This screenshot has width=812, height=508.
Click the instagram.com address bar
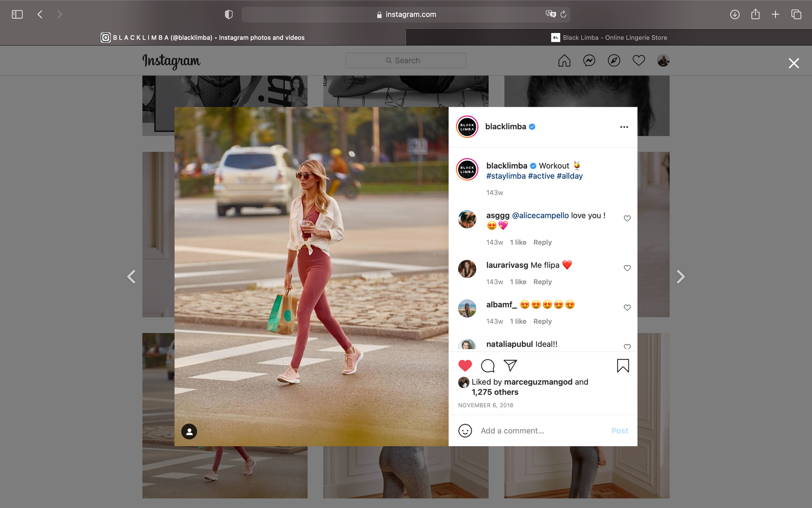pos(406,14)
